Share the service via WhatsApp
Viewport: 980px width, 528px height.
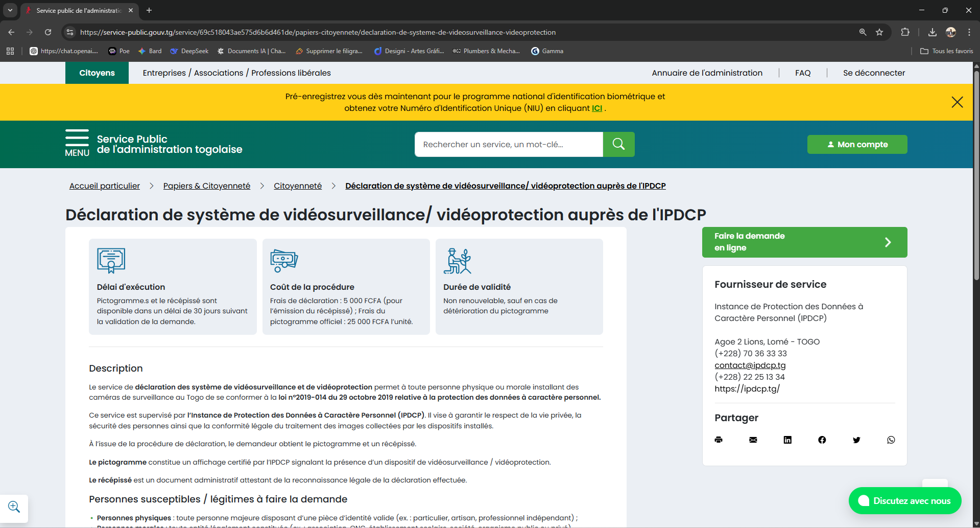tap(891, 440)
